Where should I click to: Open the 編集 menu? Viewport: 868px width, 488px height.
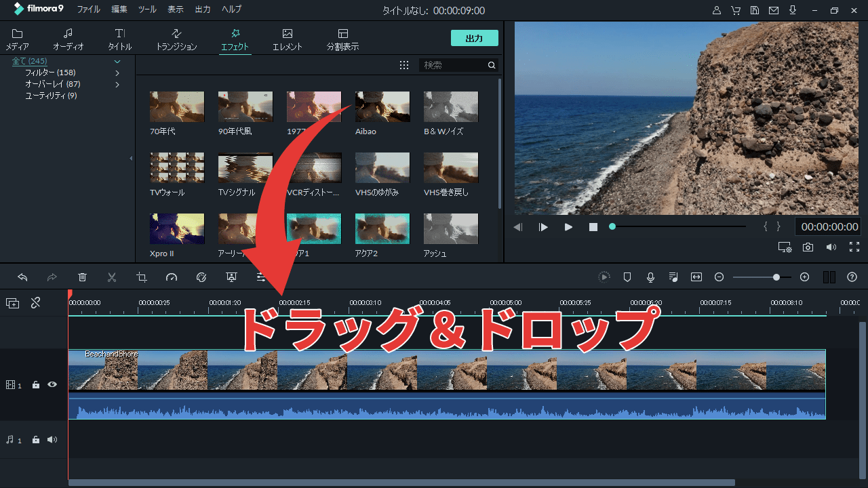tap(119, 9)
